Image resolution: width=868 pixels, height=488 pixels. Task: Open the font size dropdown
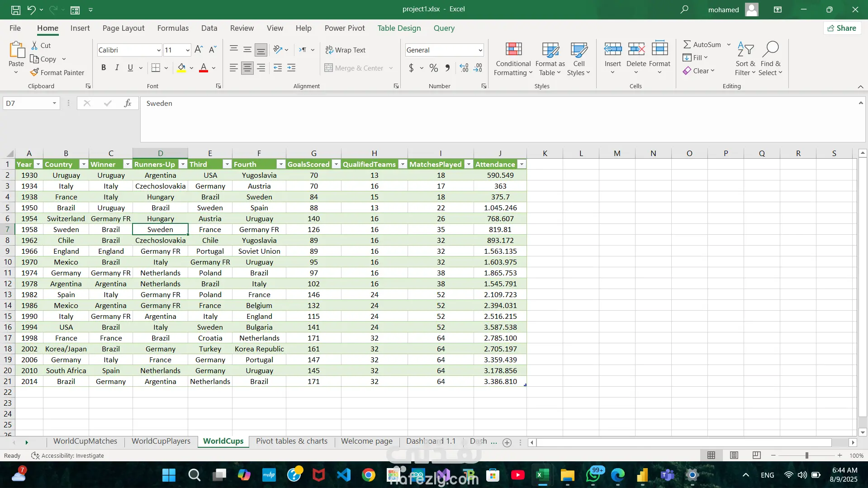pos(187,50)
